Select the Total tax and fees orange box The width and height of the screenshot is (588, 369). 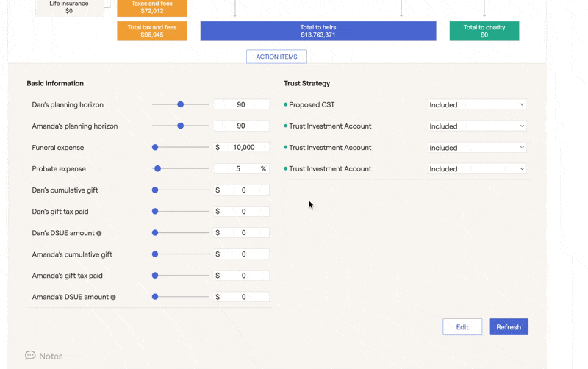152,31
